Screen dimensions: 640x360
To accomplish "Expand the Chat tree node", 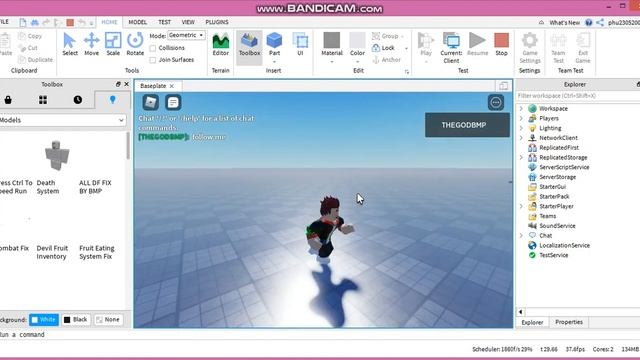I will pyautogui.click(x=521, y=236).
